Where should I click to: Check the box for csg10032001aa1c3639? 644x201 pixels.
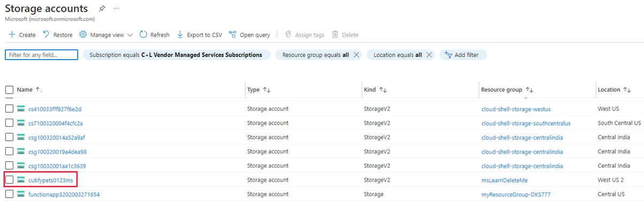(x=9, y=166)
